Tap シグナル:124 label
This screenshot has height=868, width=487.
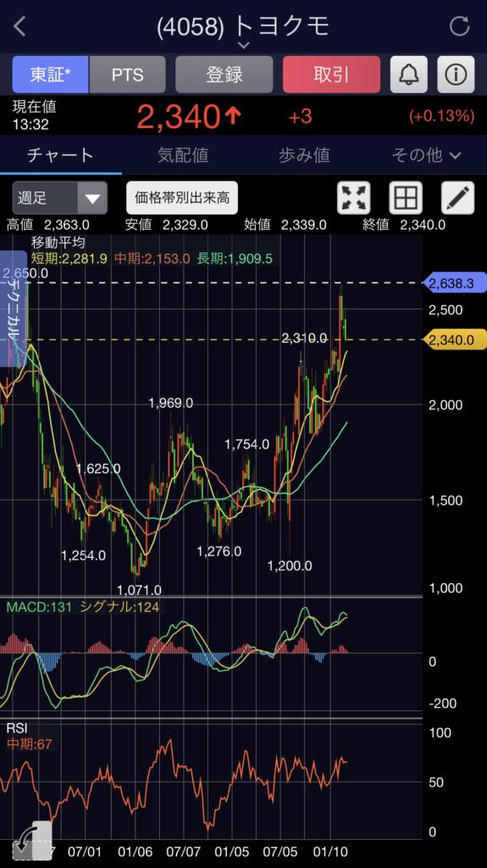[119, 607]
